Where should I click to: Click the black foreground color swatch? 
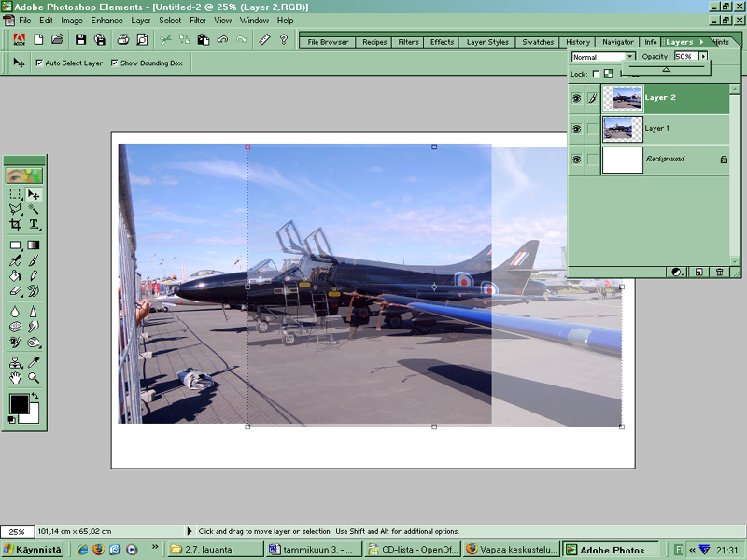click(x=19, y=404)
